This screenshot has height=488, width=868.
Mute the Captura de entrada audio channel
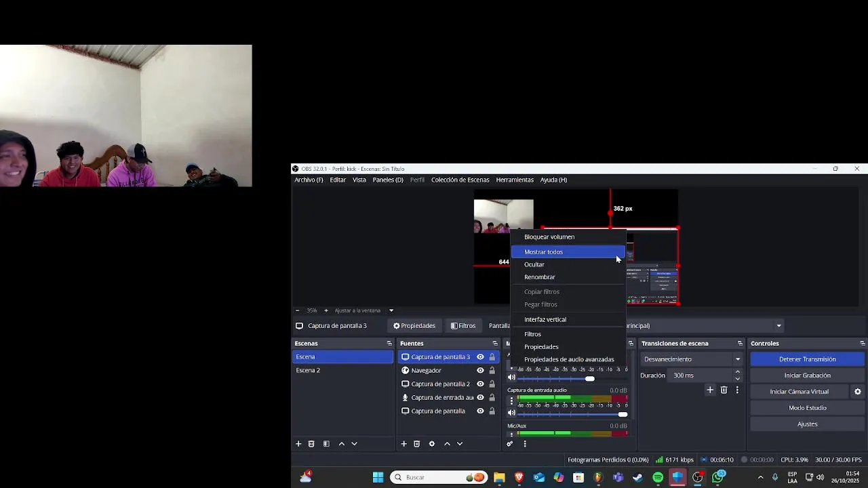[512, 413]
